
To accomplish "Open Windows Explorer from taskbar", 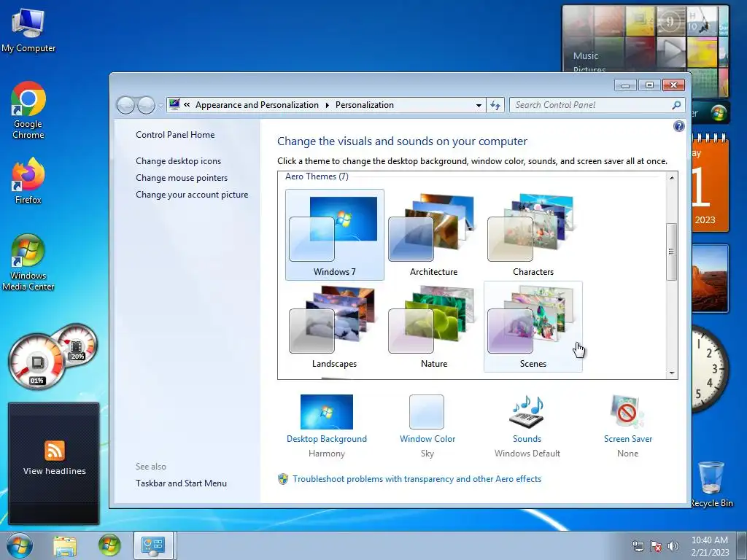I will [65, 545].
